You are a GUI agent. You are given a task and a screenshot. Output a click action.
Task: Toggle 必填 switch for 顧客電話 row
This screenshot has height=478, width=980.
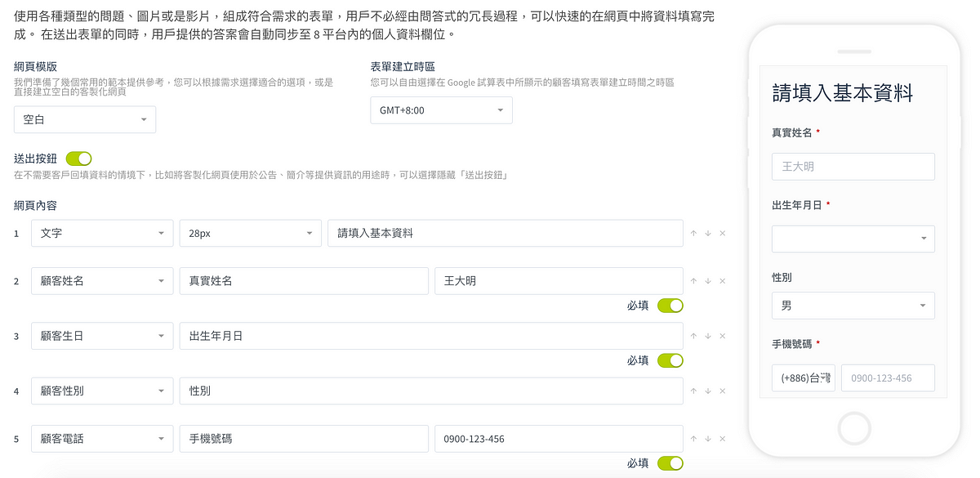click(x=670, y=463)
